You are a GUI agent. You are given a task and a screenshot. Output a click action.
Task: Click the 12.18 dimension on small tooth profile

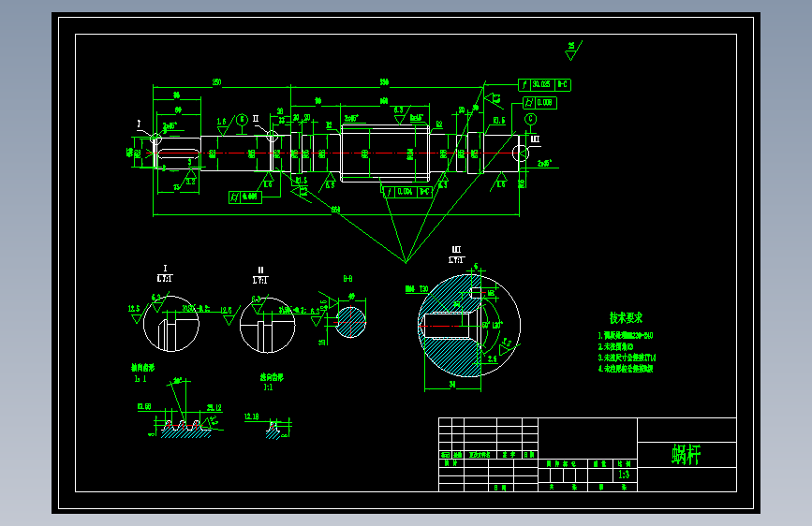point(252,416)
